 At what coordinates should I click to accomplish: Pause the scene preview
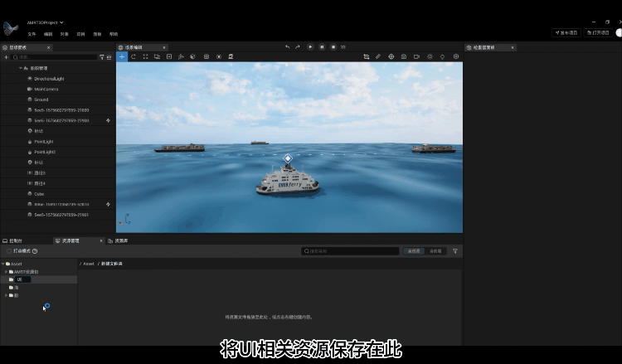[322, 46]
